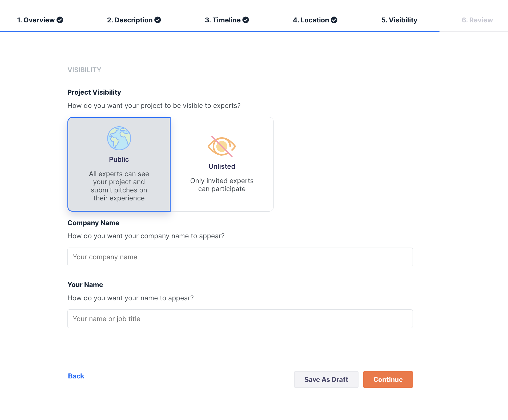
Task: Proceed with the Continue button
Action: (388, 379)
